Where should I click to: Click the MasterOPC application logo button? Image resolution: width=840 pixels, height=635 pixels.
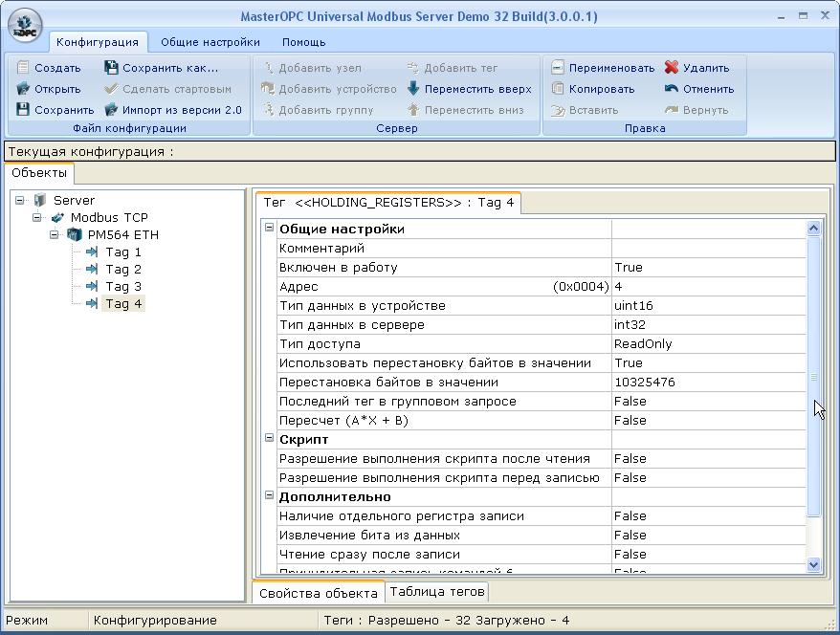pos(25,24)
